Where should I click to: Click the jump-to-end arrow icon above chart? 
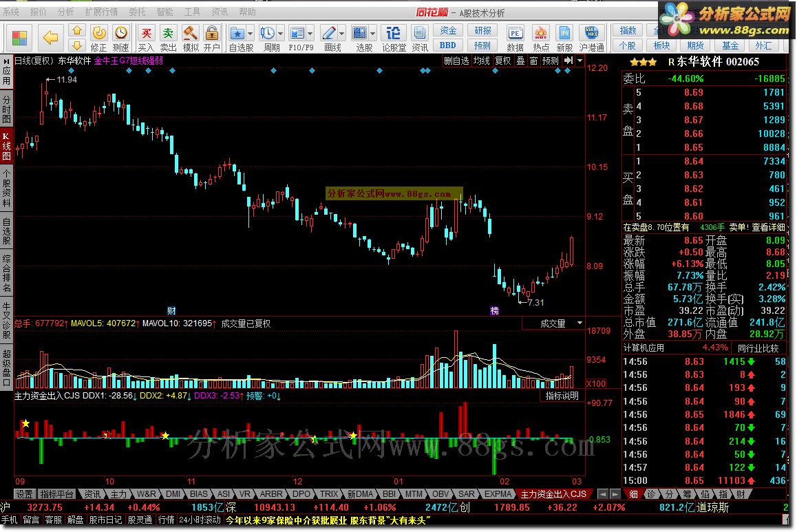[x=568, y=61]
